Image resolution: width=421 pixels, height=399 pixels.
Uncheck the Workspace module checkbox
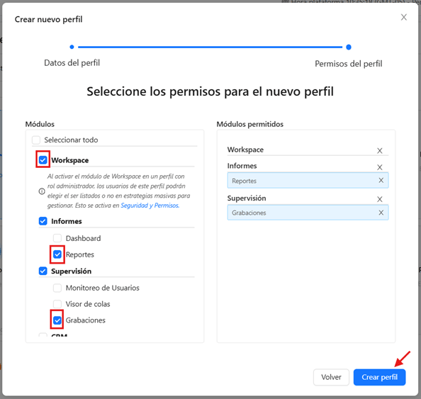(x=43, y=160)
